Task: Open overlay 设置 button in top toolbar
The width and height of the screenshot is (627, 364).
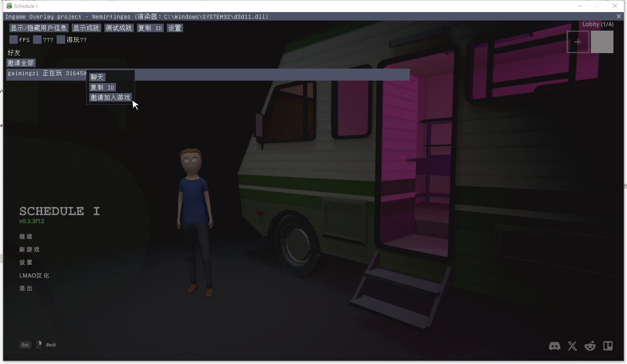Action: [175, 28]
